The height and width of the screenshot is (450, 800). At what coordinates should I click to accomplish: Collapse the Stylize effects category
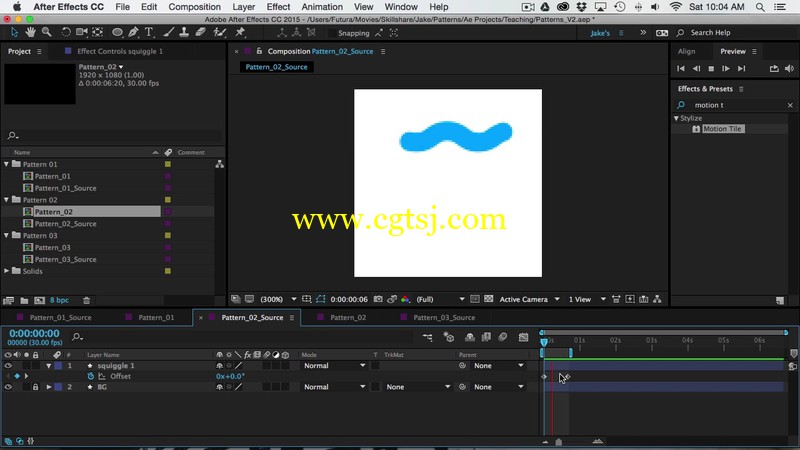pos(676,118)
